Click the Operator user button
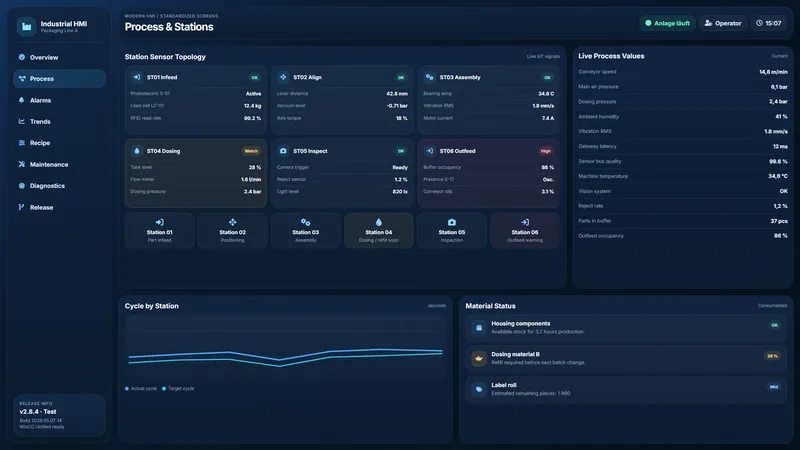Screen dimensions: 800x450 pos(722,23)
